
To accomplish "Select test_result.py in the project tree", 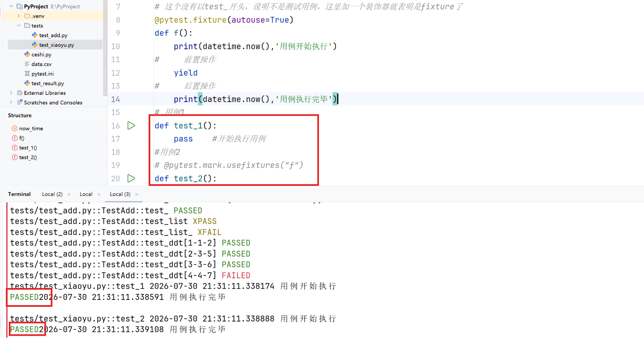I will point(48,83).
